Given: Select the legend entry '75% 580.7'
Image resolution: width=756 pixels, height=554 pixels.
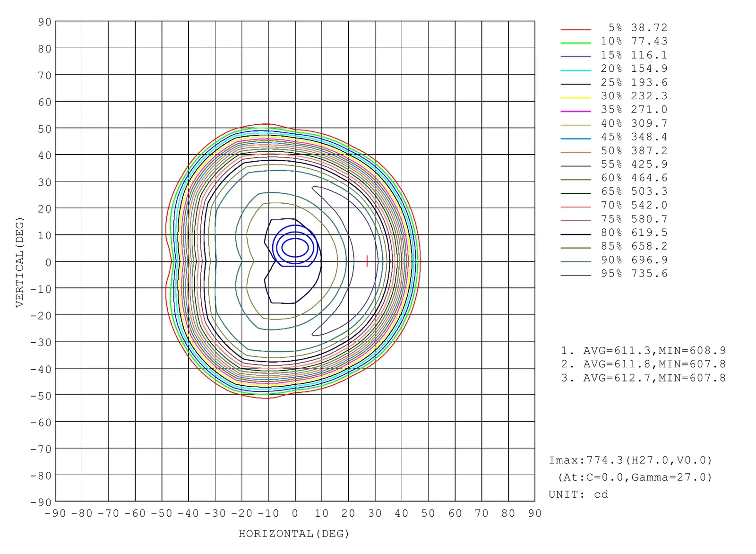Looking at the screenshot, I should [x=614, y=219].
